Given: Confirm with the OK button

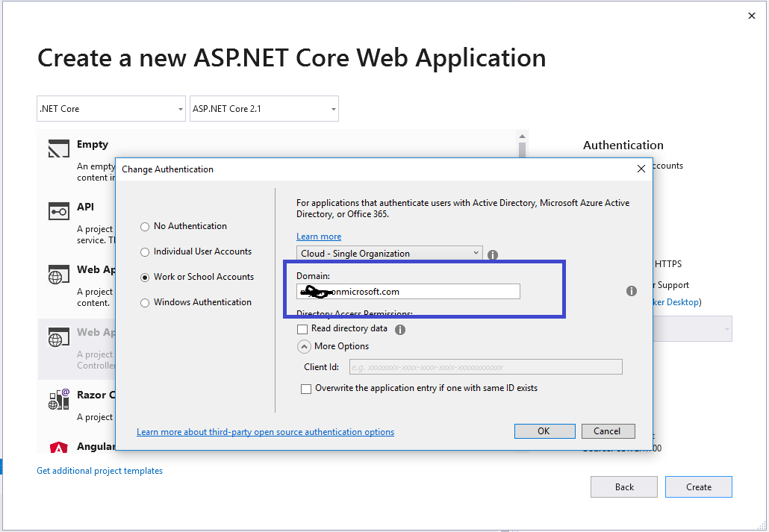Looking at the screenshot, I should [544, 431].
